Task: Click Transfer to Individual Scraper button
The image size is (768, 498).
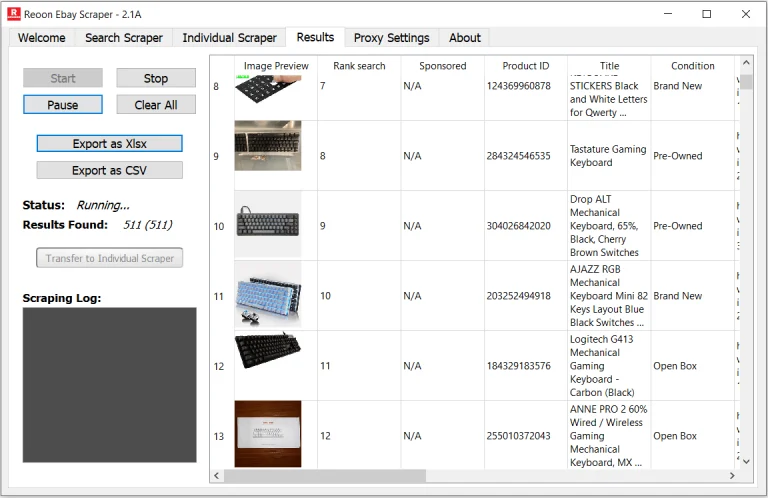Action: pyautogui.click(x=110, y=258)
